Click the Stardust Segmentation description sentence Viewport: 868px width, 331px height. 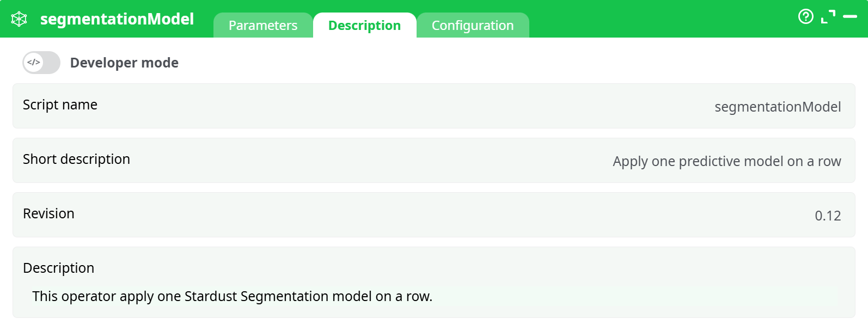(232, 297)
